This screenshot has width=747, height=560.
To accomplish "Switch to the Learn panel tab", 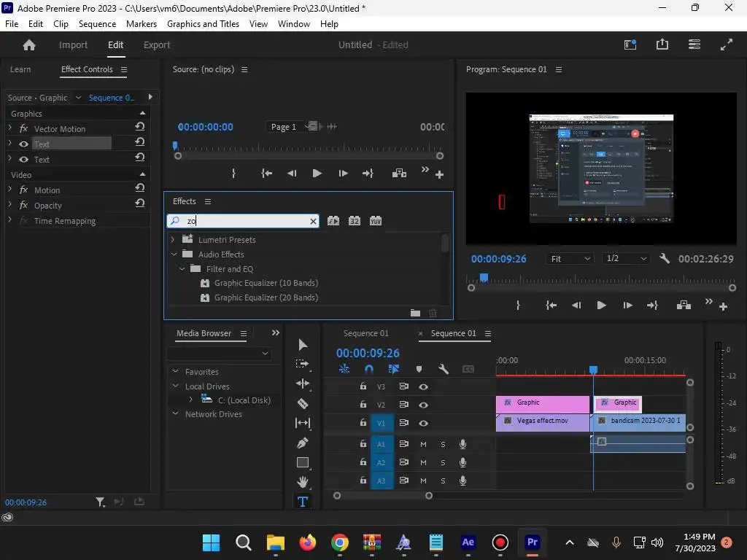I will (x=20, y=69).
